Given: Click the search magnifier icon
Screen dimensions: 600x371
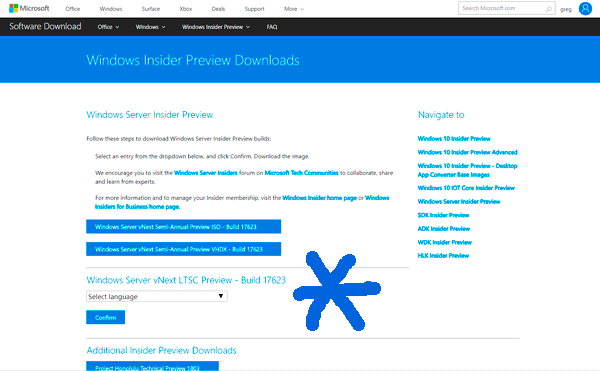Looking at the screenshot, I should [549, 9].
